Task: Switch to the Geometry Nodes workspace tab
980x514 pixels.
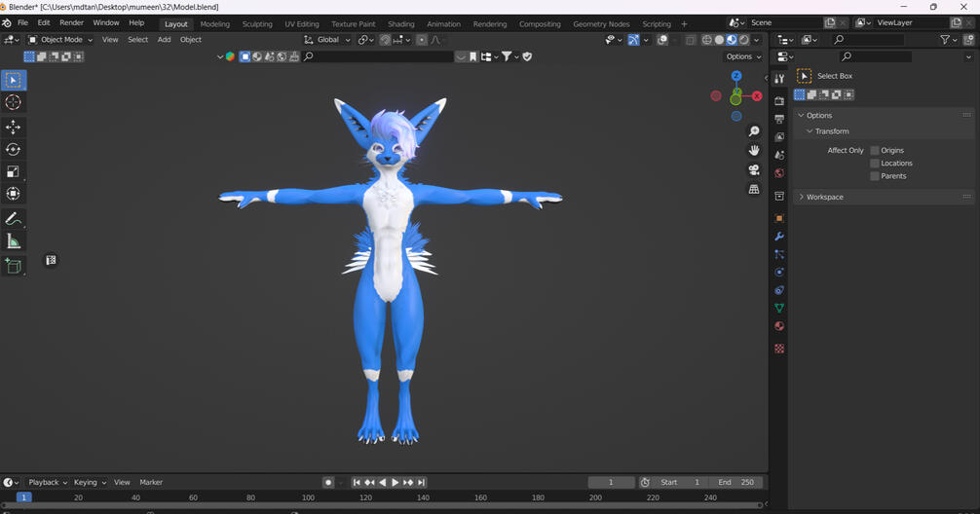Action: point(601,23)
